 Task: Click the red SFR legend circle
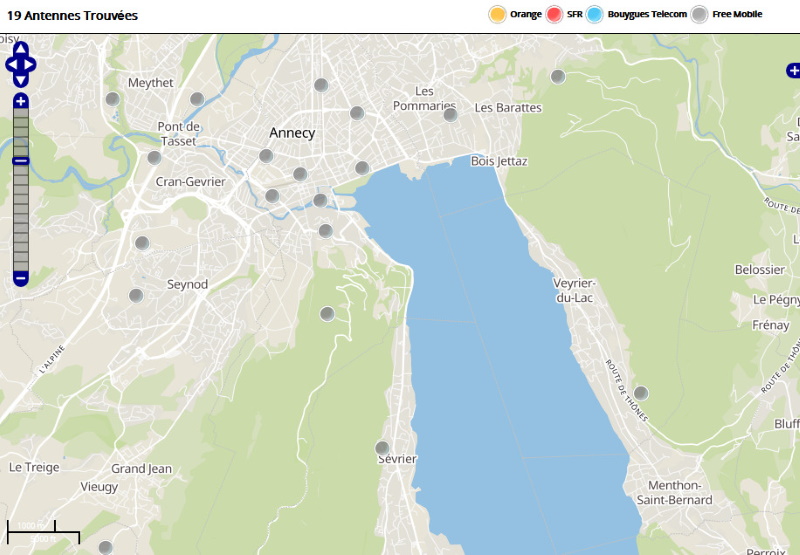[556, 14]
